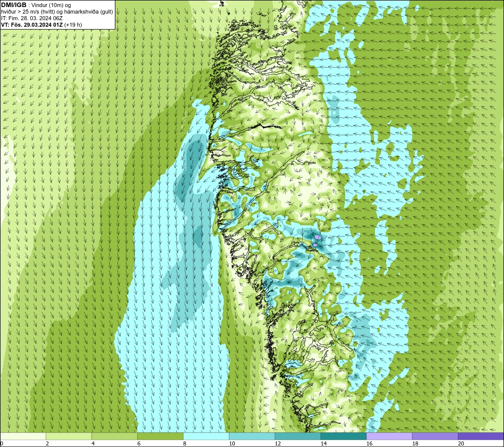Click the 6–8 m/s green legend swatch
Image resolution: width=504 pixels, height=447 pixels.
pos(160,436)
